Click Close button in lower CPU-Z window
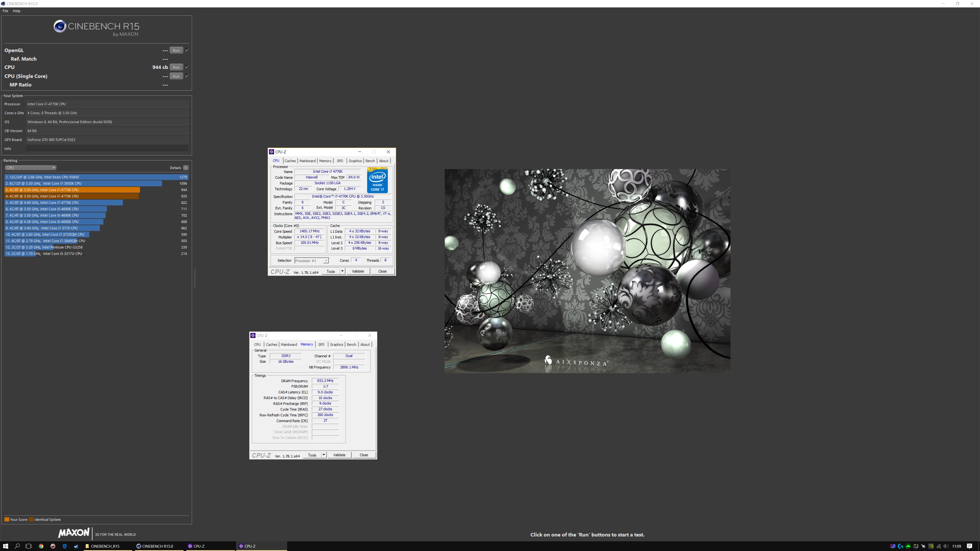980x551 pixels. pos(364,455)
